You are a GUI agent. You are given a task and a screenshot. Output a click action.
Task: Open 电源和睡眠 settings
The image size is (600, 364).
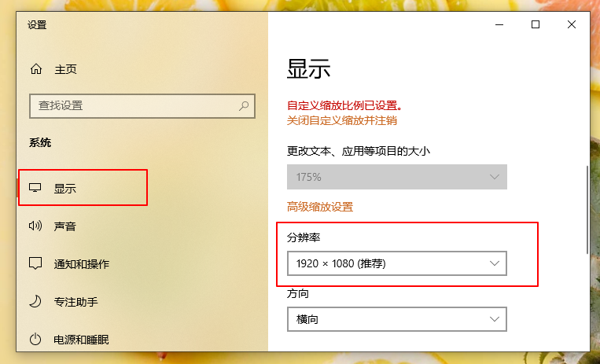point(81,340)
